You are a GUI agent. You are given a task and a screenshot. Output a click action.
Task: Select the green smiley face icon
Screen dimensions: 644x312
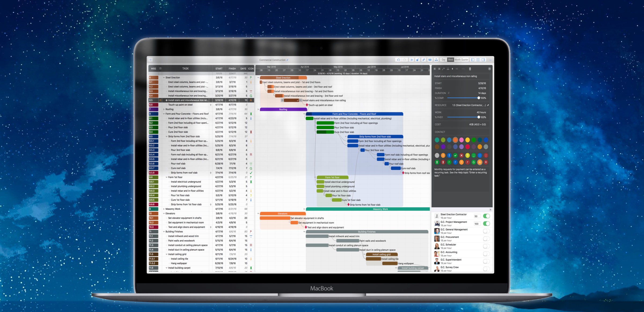click(x=474, y=155)
